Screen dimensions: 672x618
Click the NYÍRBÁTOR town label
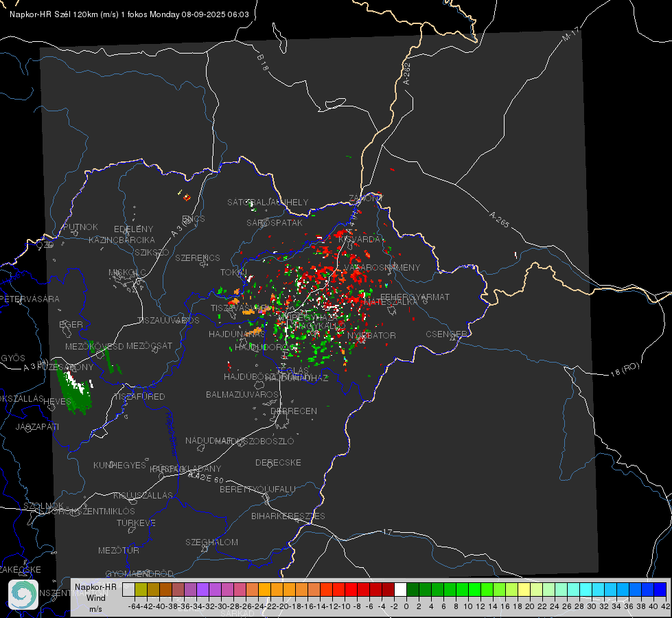(371, 335)
